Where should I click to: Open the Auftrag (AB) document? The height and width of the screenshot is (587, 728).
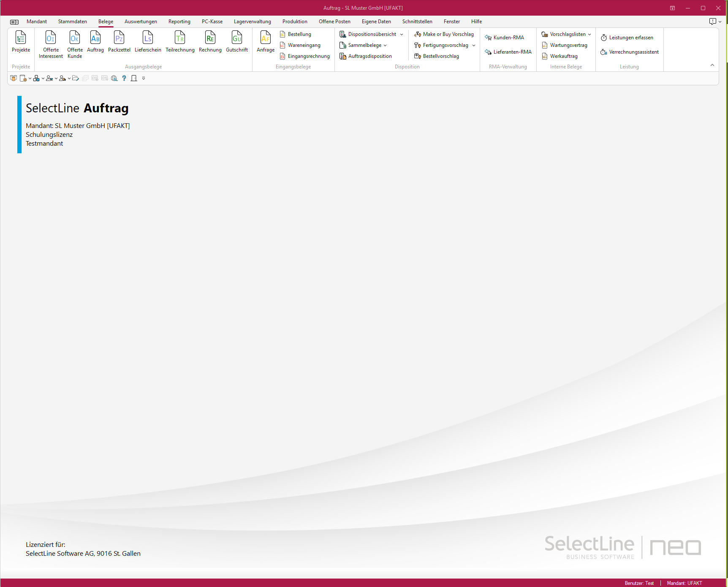point(95,42)
